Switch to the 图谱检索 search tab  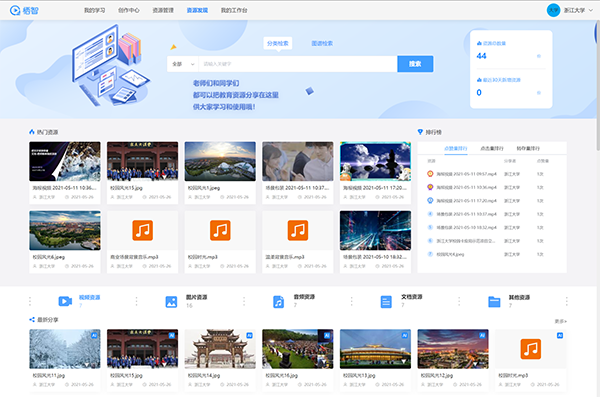click(322, 43)
